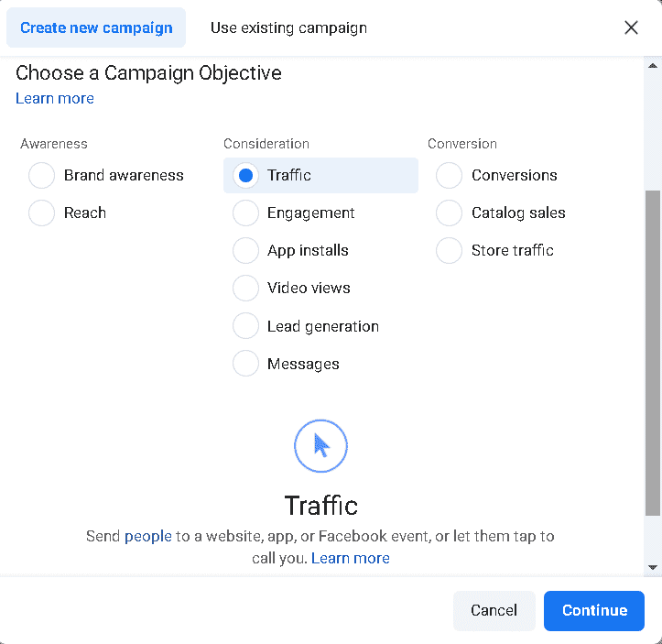Click the people link in description
Image resolution: width=662 pixels, height=644 pixels.
[148, 536]
